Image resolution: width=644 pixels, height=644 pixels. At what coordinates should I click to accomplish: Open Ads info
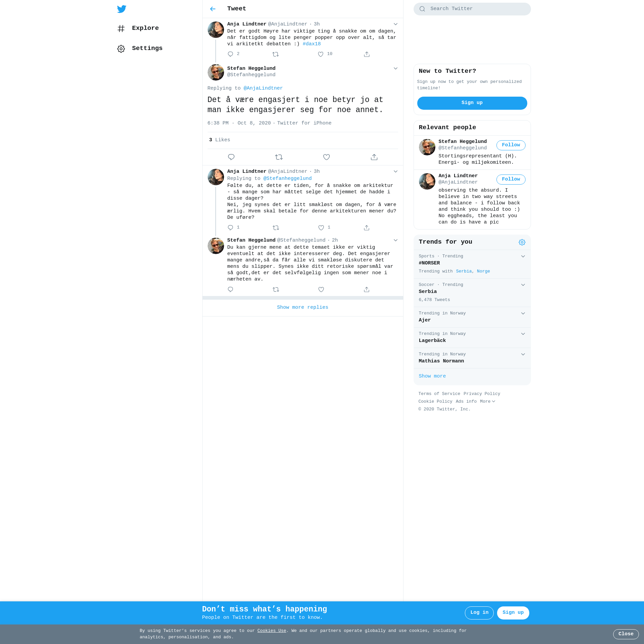click(466, 402)
